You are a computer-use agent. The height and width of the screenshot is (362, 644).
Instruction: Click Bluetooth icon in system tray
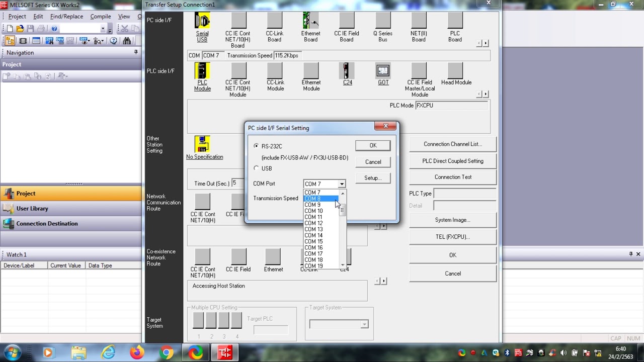pos(507,353)
